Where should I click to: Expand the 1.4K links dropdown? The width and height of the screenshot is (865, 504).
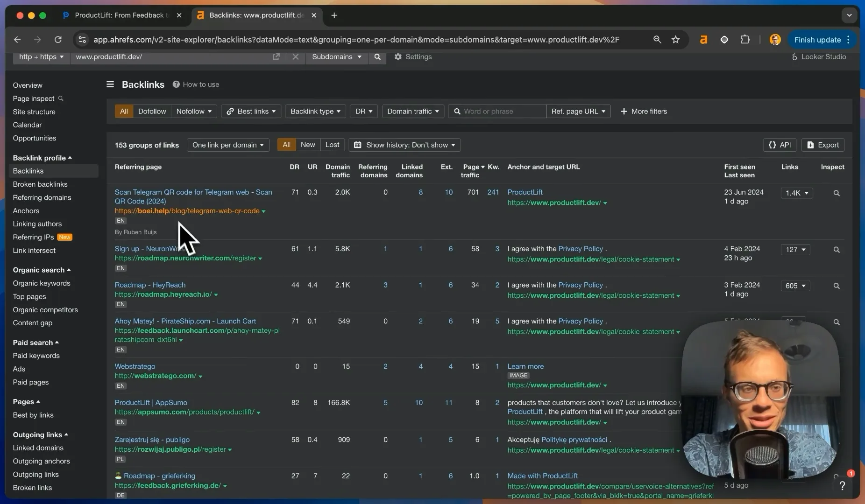(797, 193)
